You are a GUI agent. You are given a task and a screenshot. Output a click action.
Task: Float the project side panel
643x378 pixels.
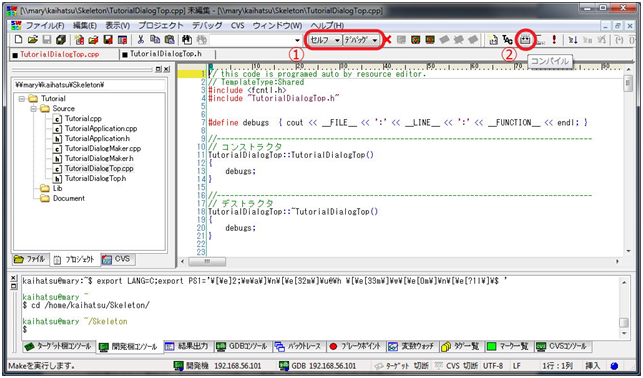tap(159, 70)
